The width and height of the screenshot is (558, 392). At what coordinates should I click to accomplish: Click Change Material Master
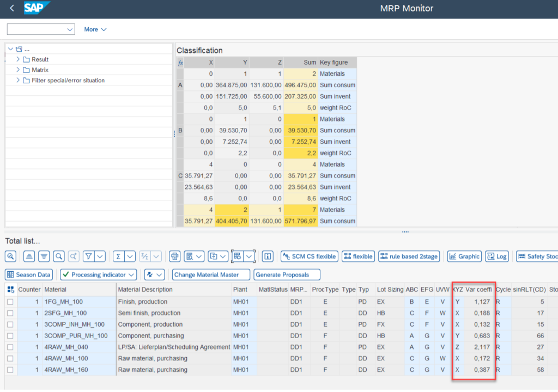tap(211, 274)
